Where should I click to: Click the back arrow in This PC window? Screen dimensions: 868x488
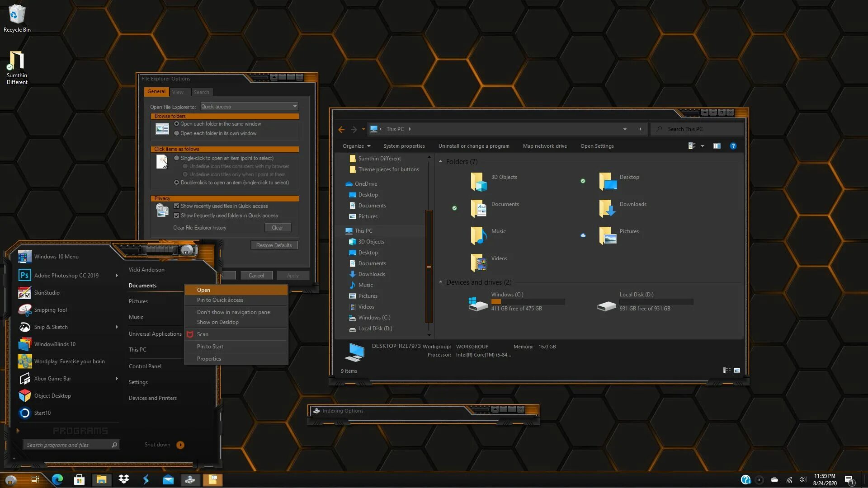(341, 129)
